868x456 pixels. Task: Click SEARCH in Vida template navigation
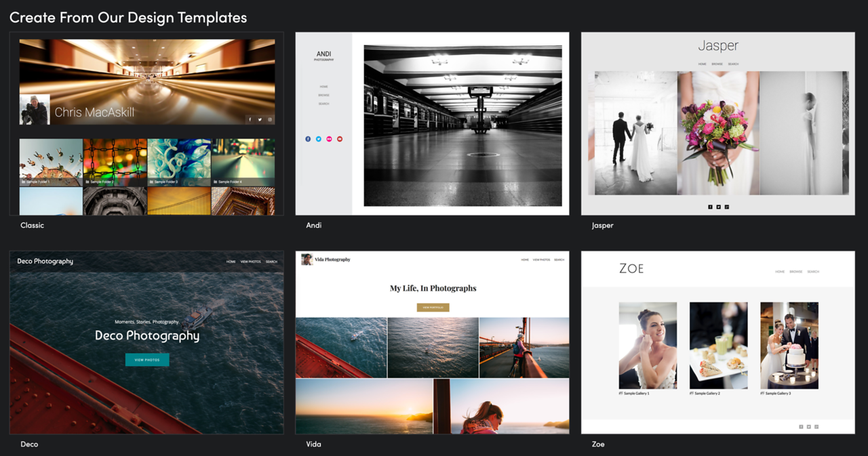click(x=559, y=260)
